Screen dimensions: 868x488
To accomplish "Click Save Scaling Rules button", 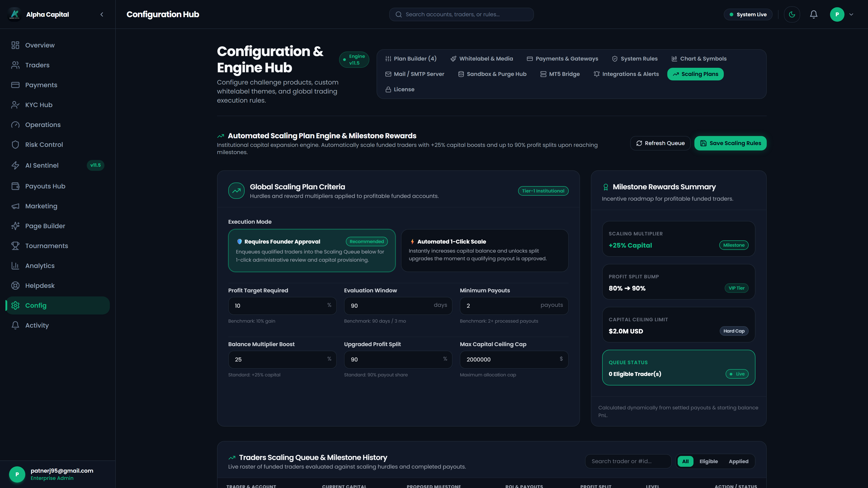I will pos(731,143).
